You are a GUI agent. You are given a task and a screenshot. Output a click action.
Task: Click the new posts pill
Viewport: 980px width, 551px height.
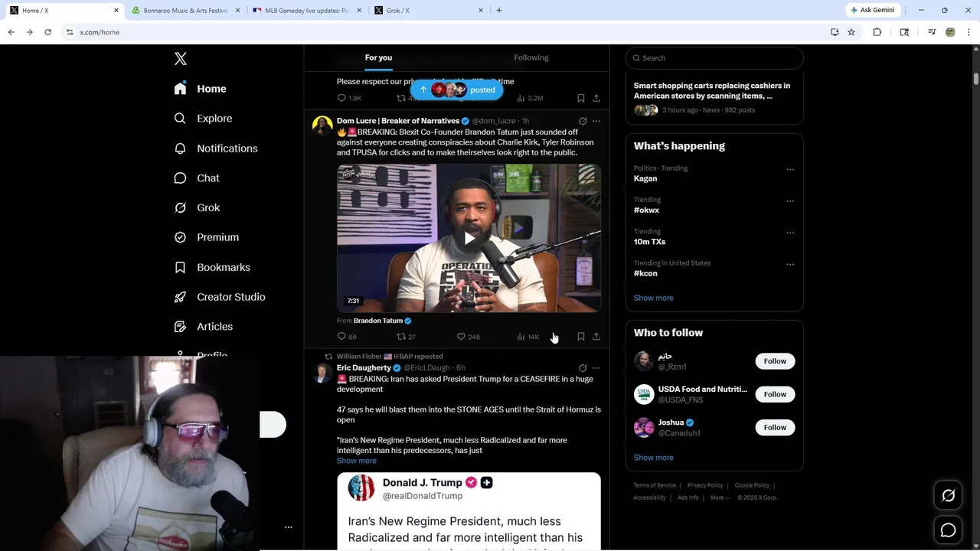pyautogui.click(x=456, y=90)
